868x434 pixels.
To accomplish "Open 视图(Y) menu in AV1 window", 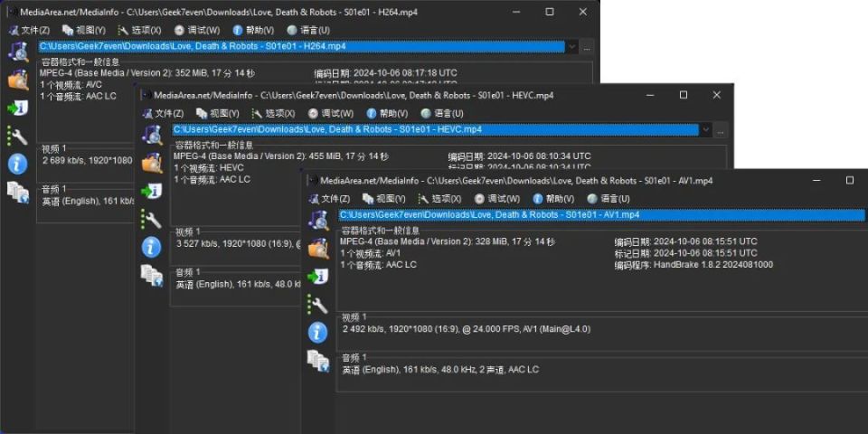I will 383,199.
